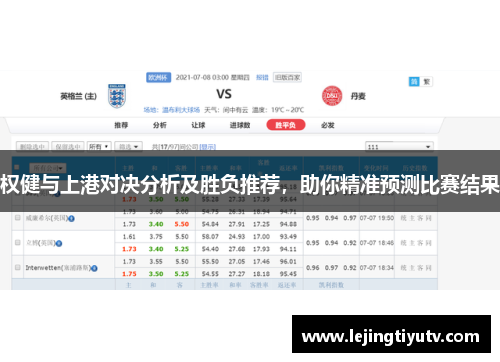This screenshot has width=500, height=362.
Task: Click the 客胜率 footer label
Action: click(259, 285)
